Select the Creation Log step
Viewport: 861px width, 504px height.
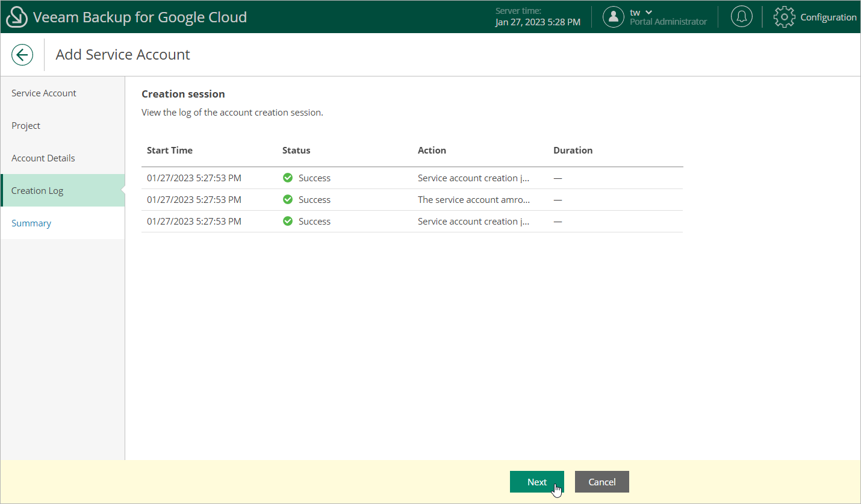click(37, 191)
